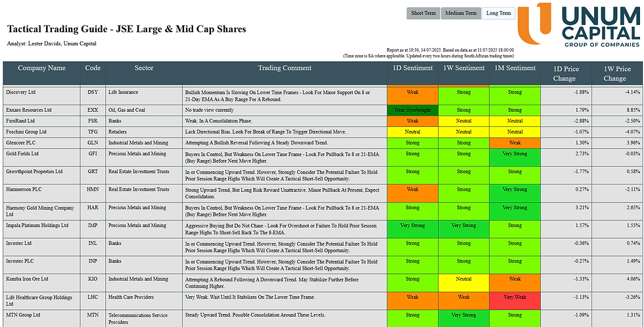The width and height of the screenshot is (644, 327).
Task: Click the EXX share code
Action: tap(93, 111)
